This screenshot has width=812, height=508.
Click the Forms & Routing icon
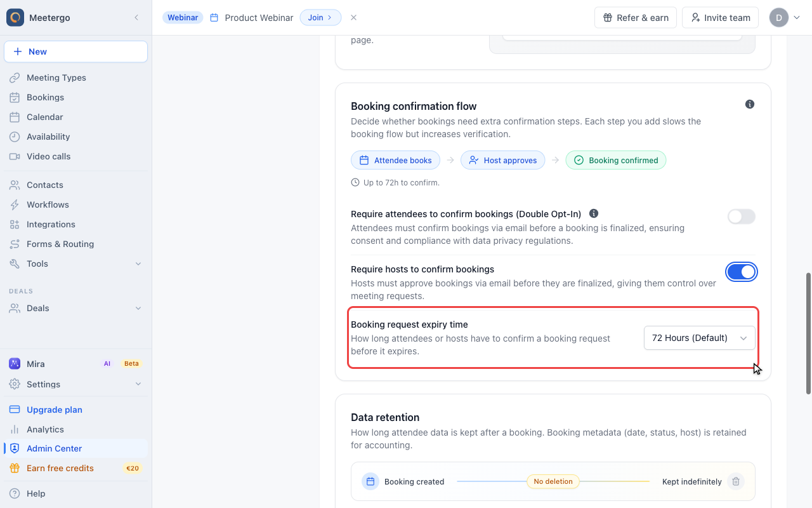coord(15,244)
